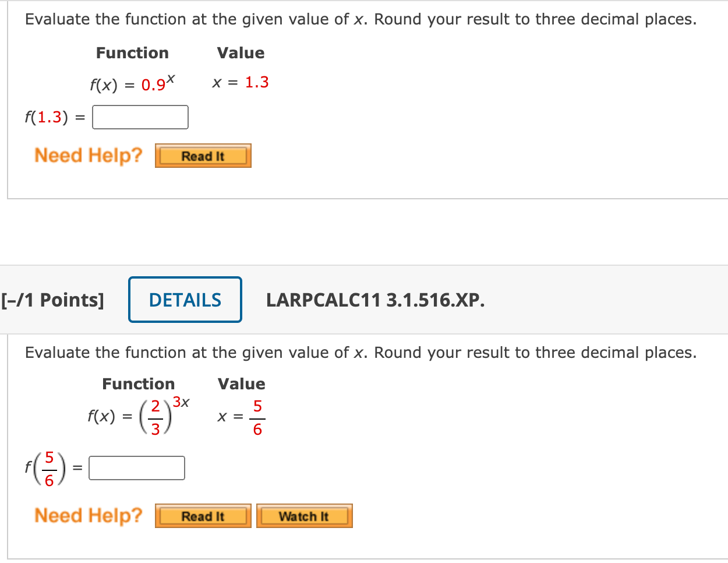This screenshot has height=563, width=728.
Task: Click Need Help? in the second problem
Action: (89, 515)
